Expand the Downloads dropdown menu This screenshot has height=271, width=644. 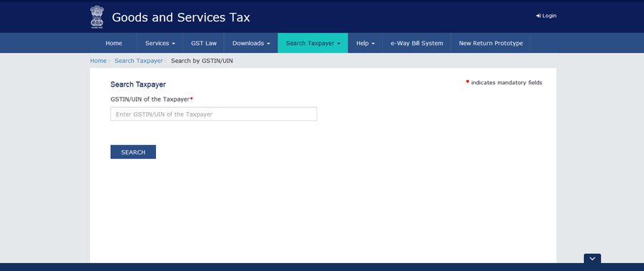251,43
